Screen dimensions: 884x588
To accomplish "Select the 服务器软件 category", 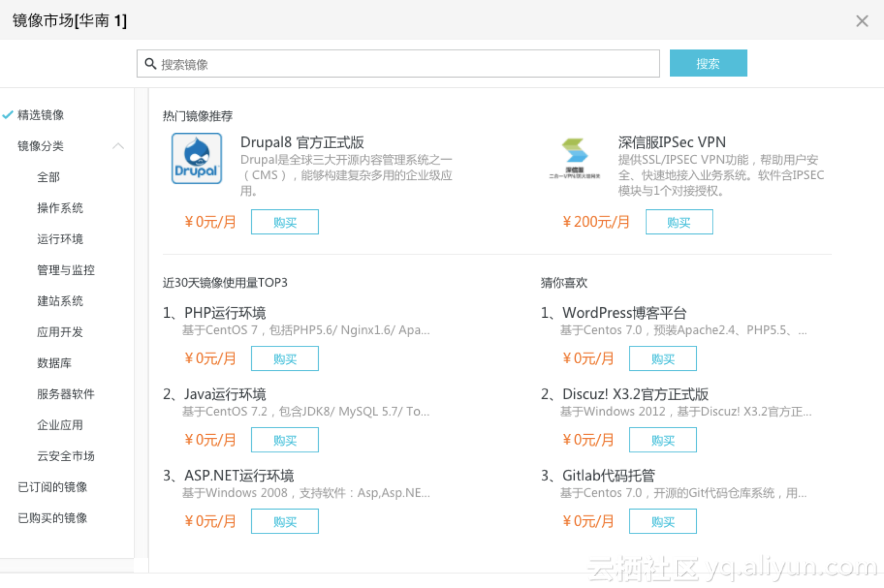I will 66,394.
